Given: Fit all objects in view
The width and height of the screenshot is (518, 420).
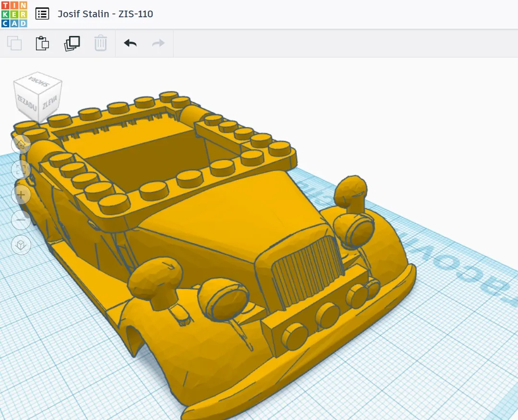Looking at the screenshot, I should coord(21,169).
